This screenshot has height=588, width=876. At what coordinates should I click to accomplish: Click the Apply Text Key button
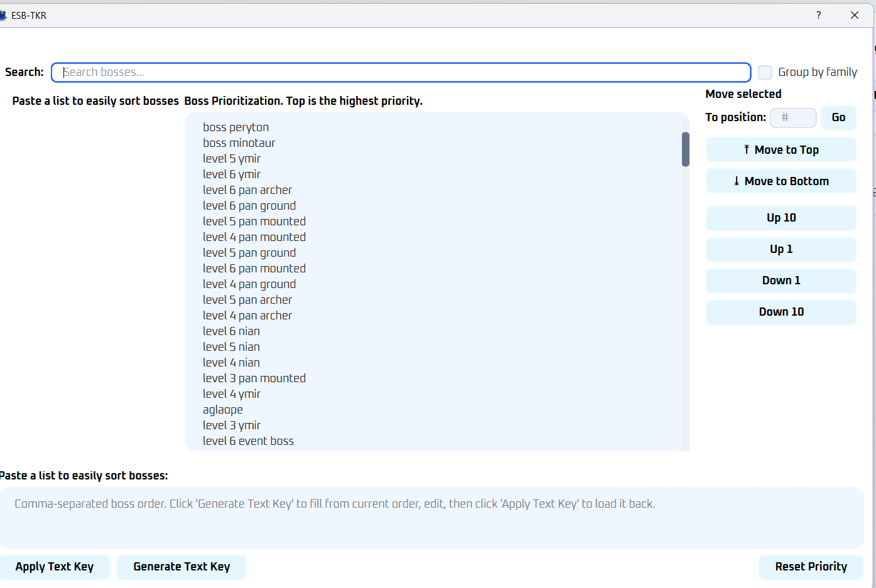point(55,567)
